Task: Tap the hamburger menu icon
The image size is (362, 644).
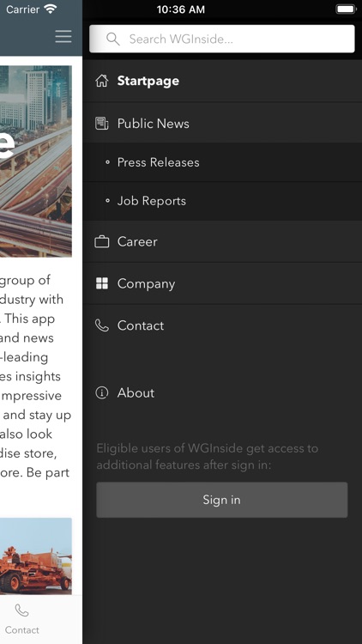Action: click(63, 36)
